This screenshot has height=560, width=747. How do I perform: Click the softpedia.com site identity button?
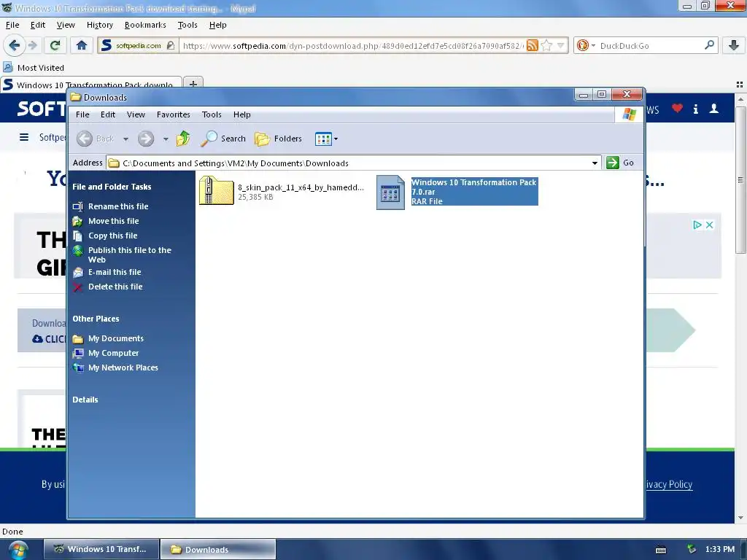pyautogui.click(x=138, y=46)
